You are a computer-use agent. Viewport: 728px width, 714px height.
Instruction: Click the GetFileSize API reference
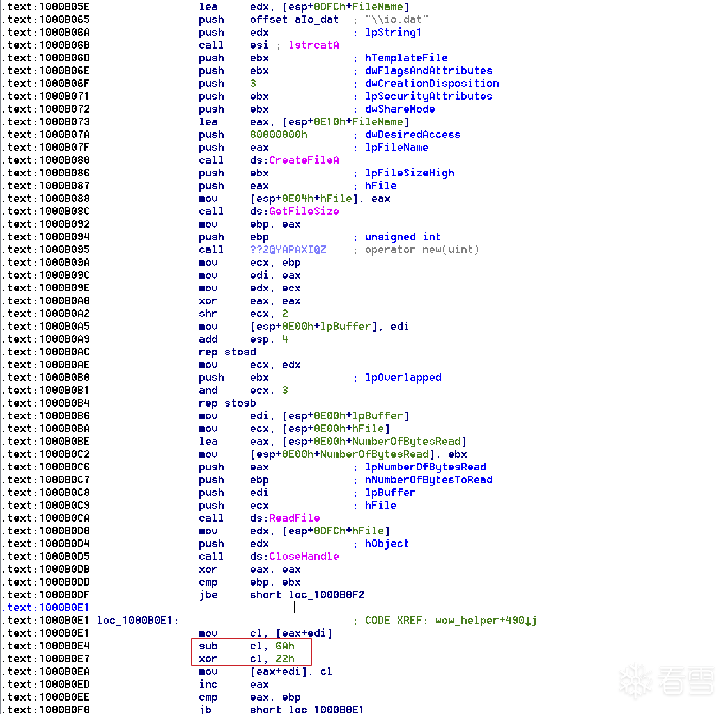click(304, 211)
